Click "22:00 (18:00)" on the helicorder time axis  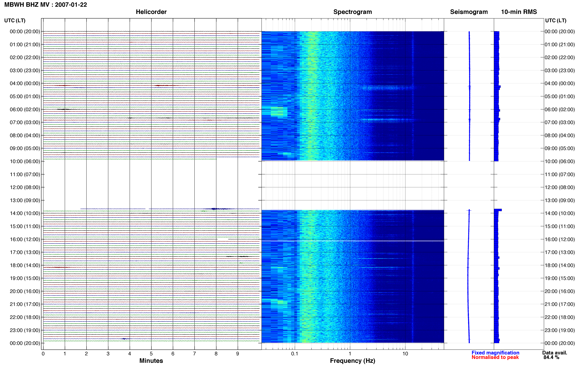point(25,317)
